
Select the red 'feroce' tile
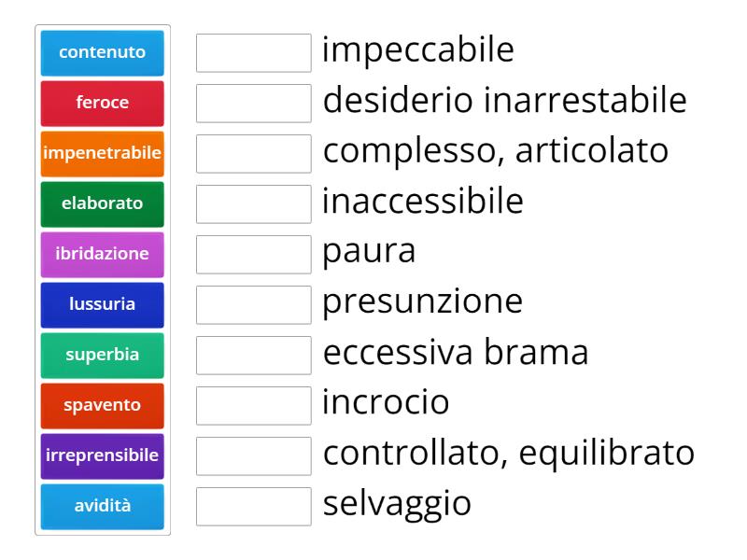103,103
